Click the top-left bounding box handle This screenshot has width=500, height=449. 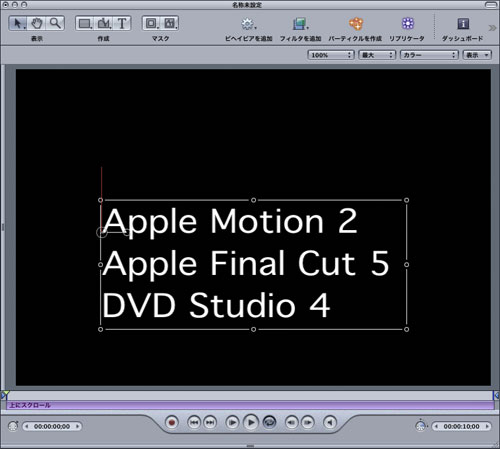pyautogui.click(x=101, y=200)
